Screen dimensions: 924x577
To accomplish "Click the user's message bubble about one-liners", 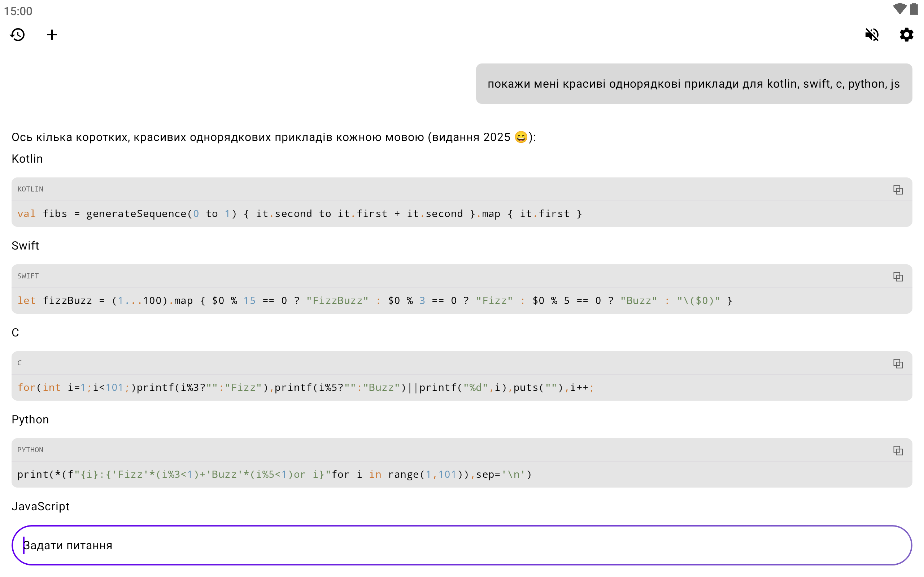I will tap(694, 84).
